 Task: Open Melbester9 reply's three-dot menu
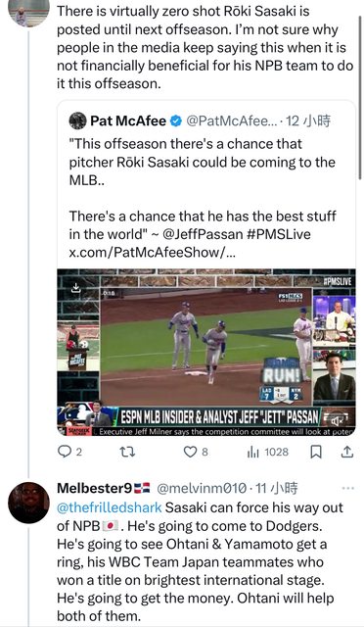(x=348, y=488)
